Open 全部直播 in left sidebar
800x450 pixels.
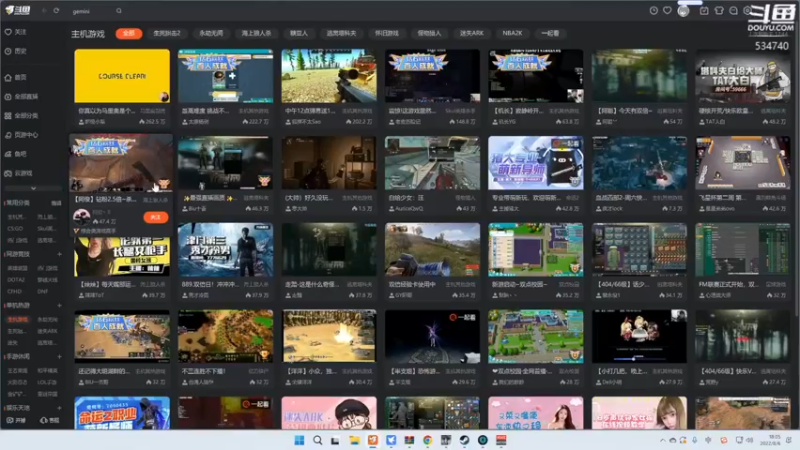point(21,96)
